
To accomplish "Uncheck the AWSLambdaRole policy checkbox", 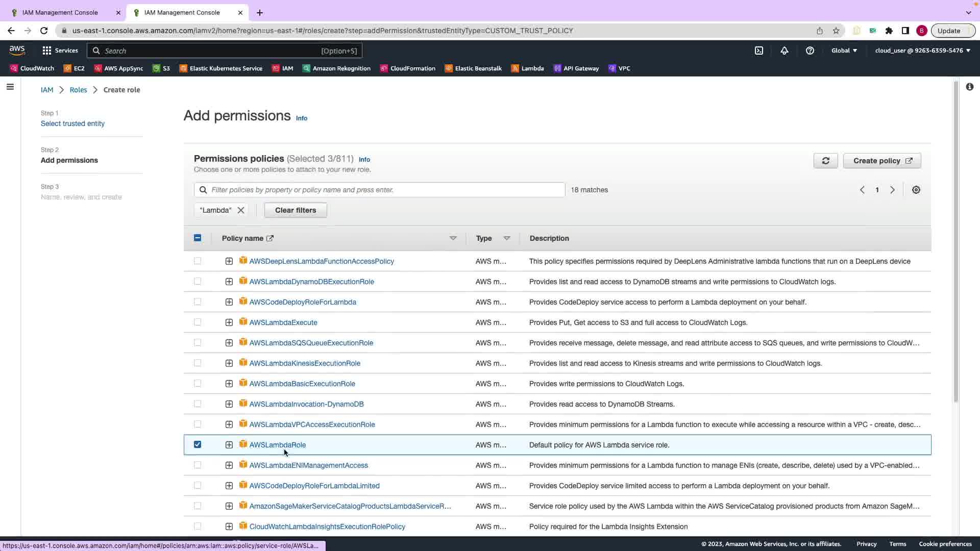I will tap(198, 444).
